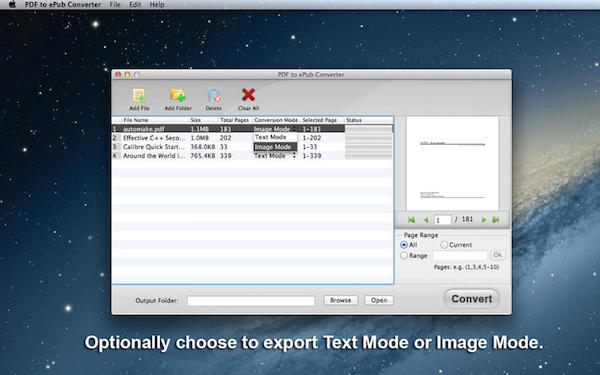Click the 765.4KB size cell
The height and width of the screenshot is (375, 600).
click(x=203, y=156)
